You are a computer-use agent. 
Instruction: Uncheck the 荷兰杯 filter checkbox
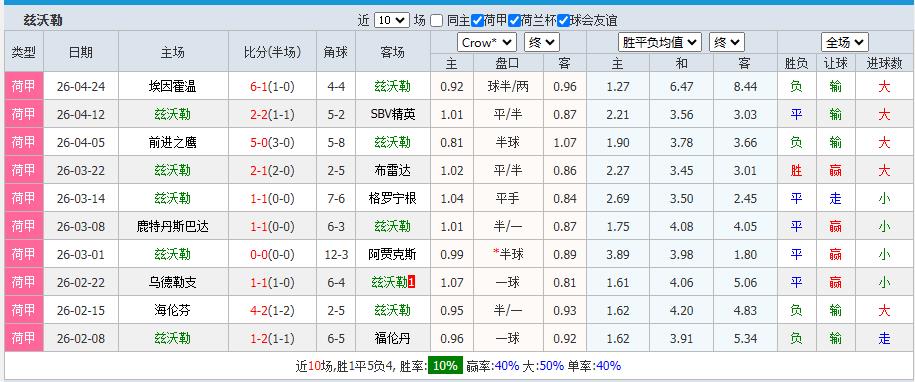pyautogui.click(x=514, y=20)
